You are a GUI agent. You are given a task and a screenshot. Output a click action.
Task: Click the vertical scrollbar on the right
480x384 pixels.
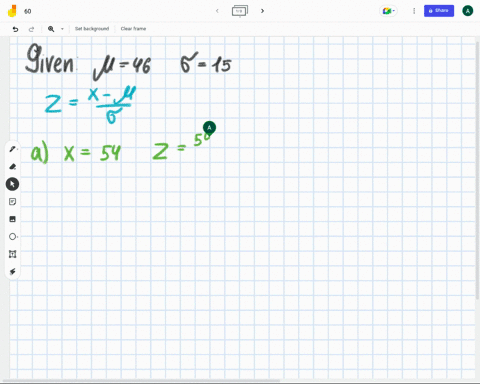point(478,170)
